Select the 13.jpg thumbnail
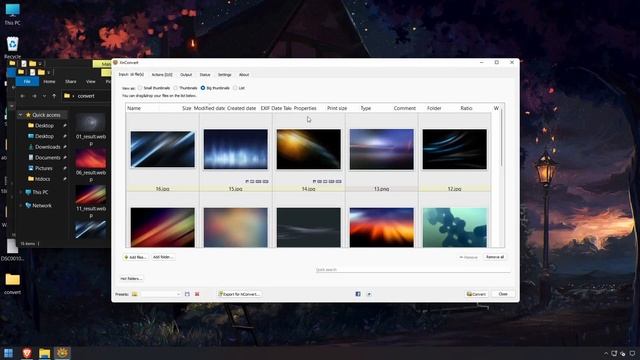The height and width of the screenshot is (360, 640). pos(382,149)
